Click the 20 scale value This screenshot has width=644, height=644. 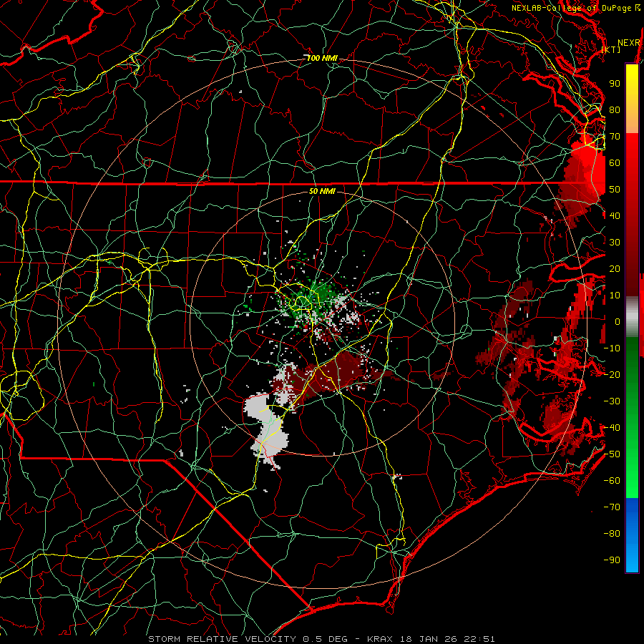point(615,268)
